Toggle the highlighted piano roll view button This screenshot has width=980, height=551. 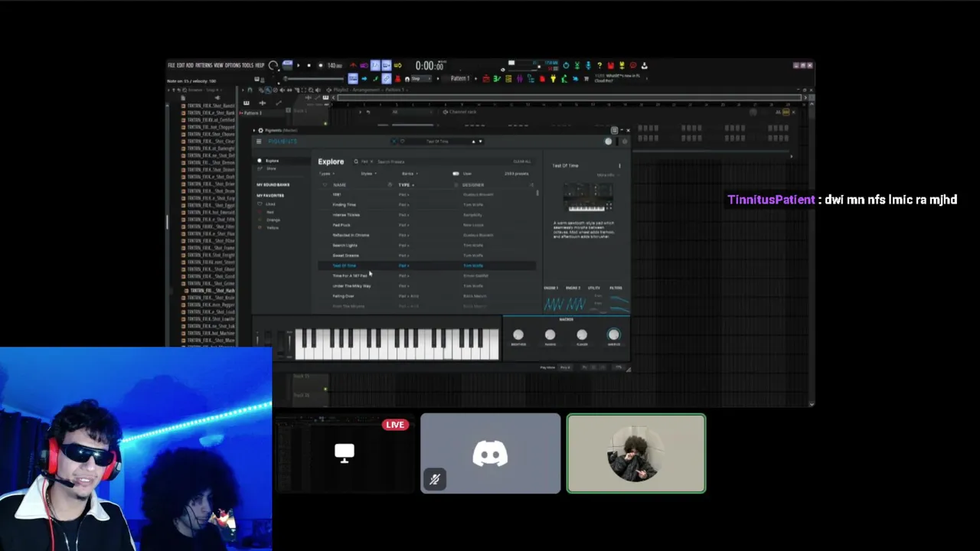click(353, 78)
